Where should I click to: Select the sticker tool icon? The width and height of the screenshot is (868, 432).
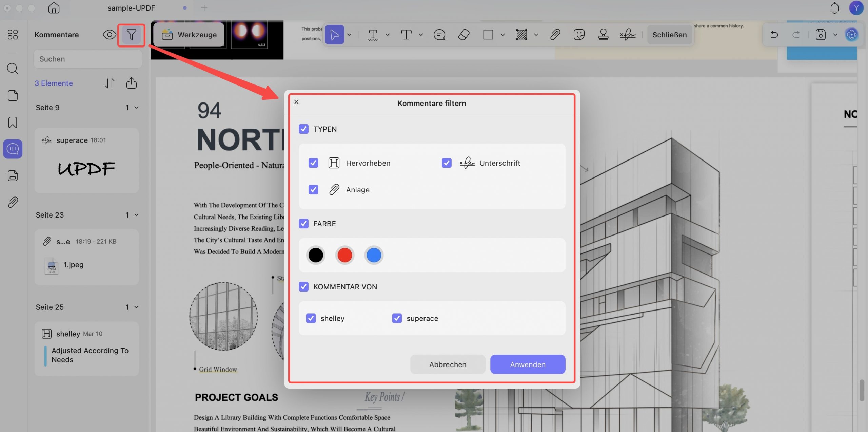point(579,35)
